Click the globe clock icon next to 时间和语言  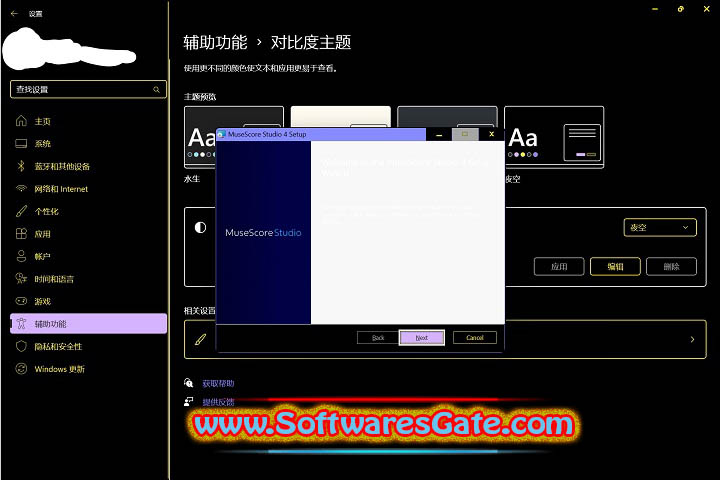[21, 278]
